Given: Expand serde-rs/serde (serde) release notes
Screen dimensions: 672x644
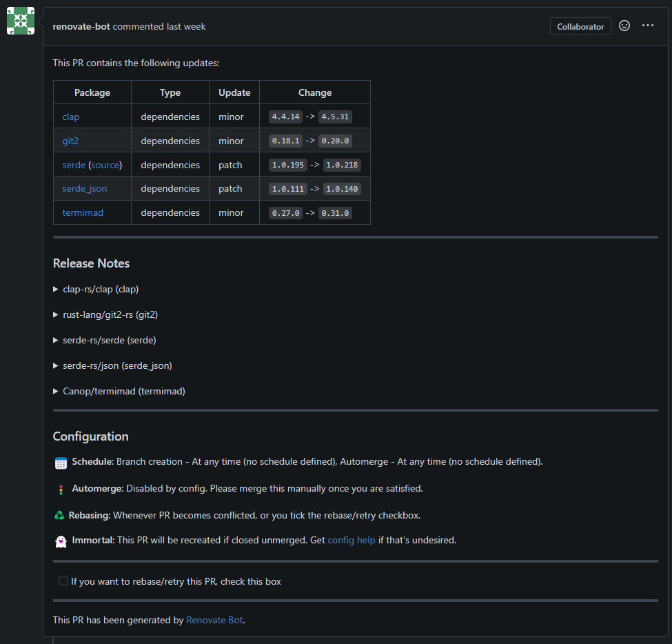Looking at the screenshot, I should [x=105, y=341].
